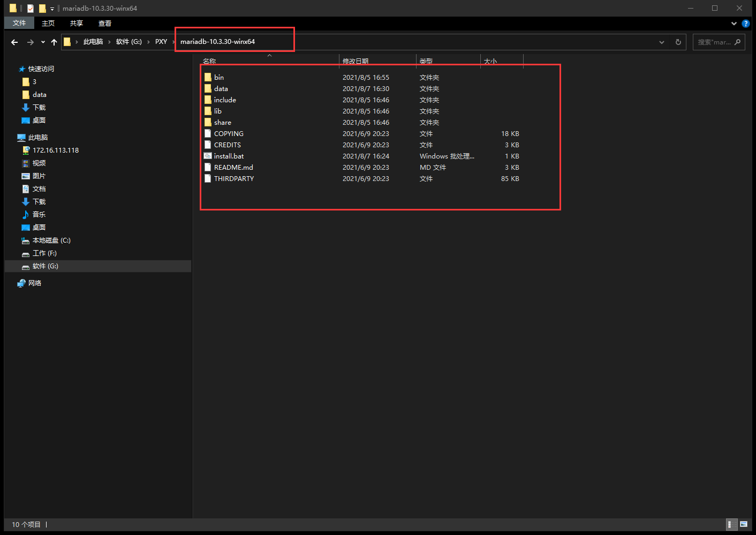Select 软件 (G:) drive in sidebar
756x535 pixels.
pos(46,266)
